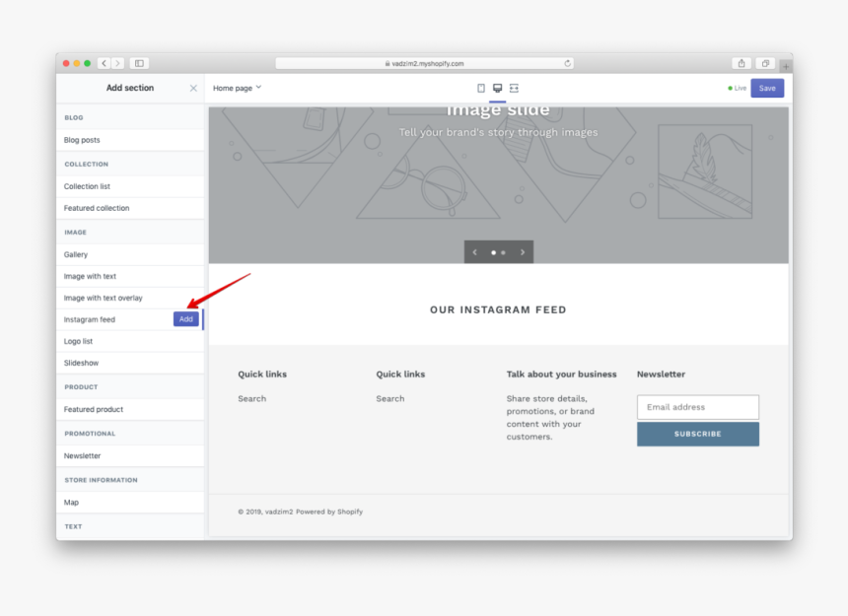Open the Home page dropdown
The height and width of the screenshot is (616, 848).
[237, 88]
